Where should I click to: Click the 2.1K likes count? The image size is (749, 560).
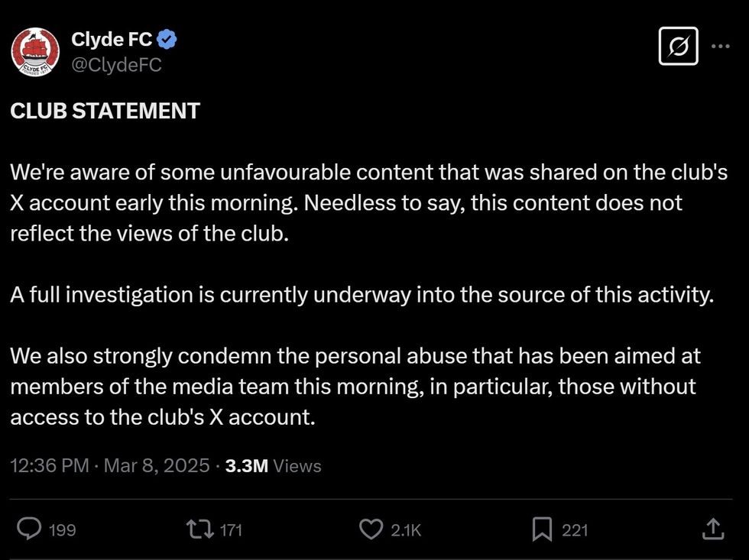point(406,529)
